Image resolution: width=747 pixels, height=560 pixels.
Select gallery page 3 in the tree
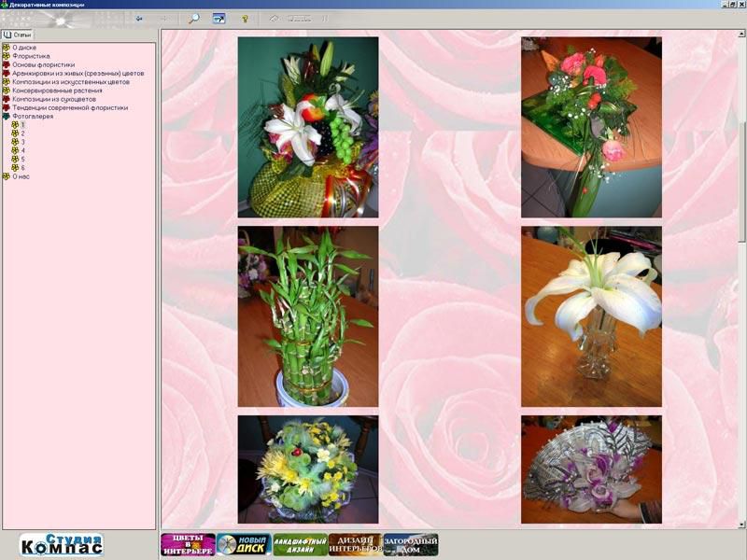pyautogui.click(x=23, y=142)
